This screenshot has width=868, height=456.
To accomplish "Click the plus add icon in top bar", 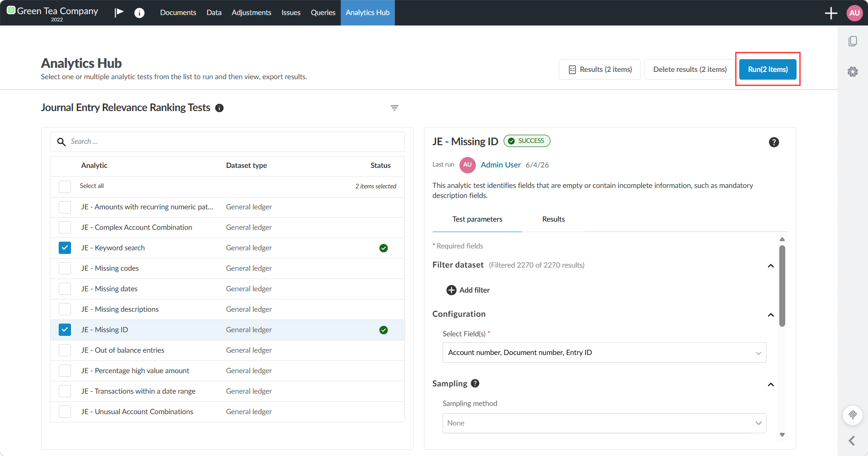I will click(831, 13).
